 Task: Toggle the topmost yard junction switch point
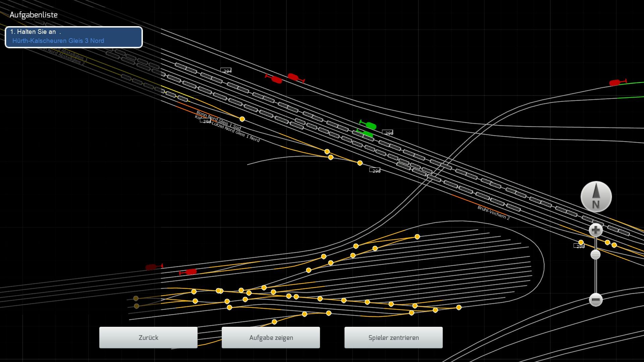417,237
